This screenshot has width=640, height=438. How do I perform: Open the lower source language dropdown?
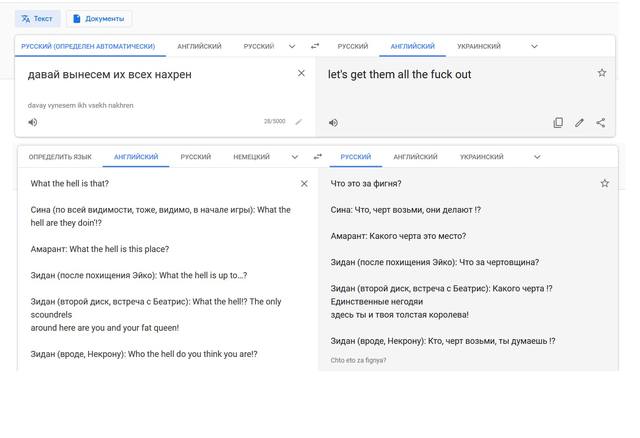295,157
